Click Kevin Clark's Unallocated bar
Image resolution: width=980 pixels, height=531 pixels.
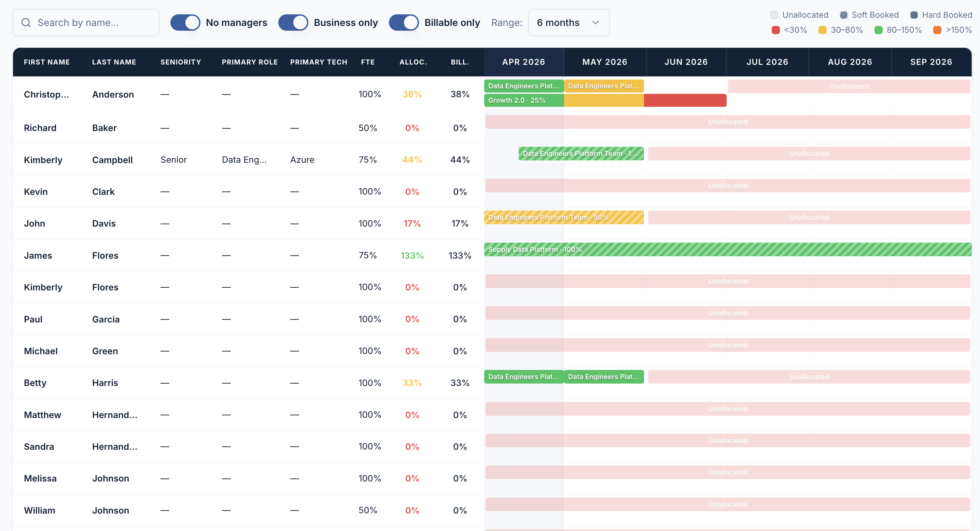728,186
